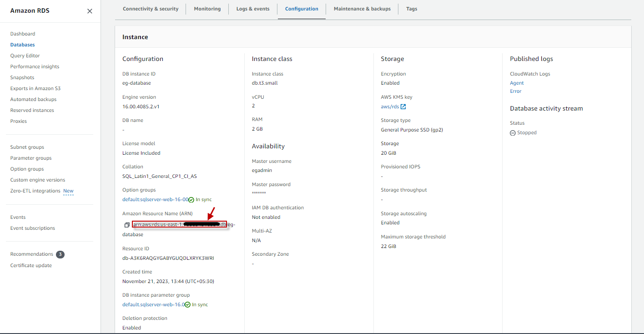Go to Databases in sidebar
The image size is (644, 334).
click(x=23, y=45)
